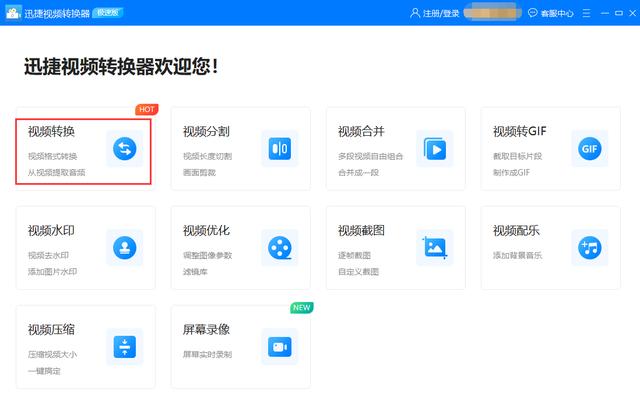
Task: Click the app logo in title bar
Action: (x=13, y=13)
